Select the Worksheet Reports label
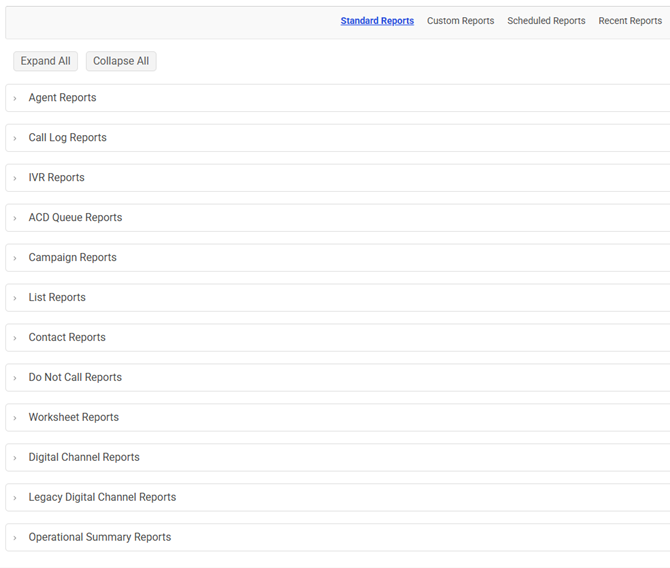The image size is (670, 568). coord(73,417)
